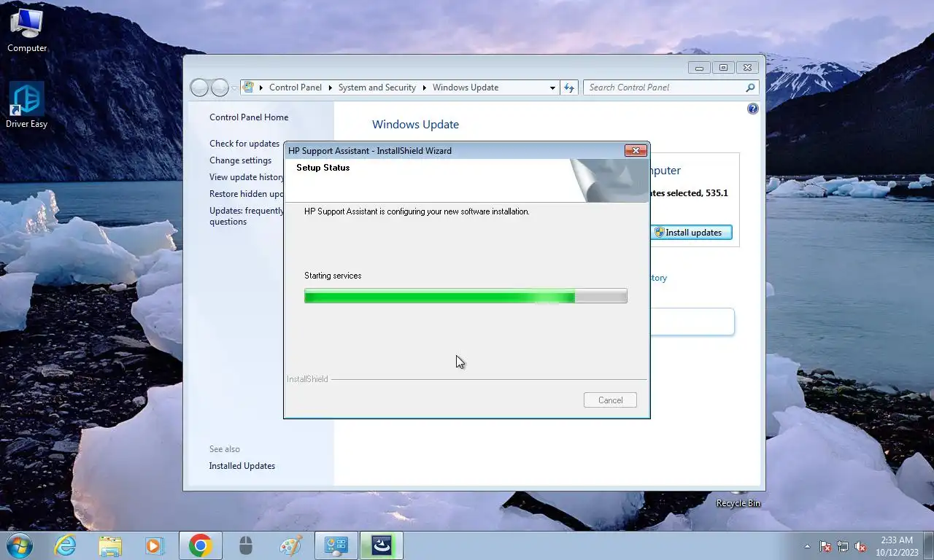This screenshot has height=560, width=934.
Task: Switch to Google Chrome in the taskbar
Action: click(x=200, y=545)
